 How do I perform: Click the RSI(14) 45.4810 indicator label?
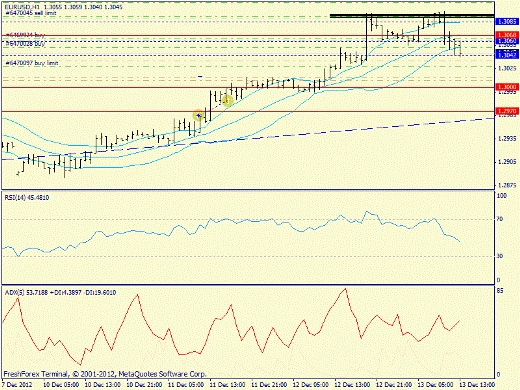pyautogui.click(x=27, y=198)
